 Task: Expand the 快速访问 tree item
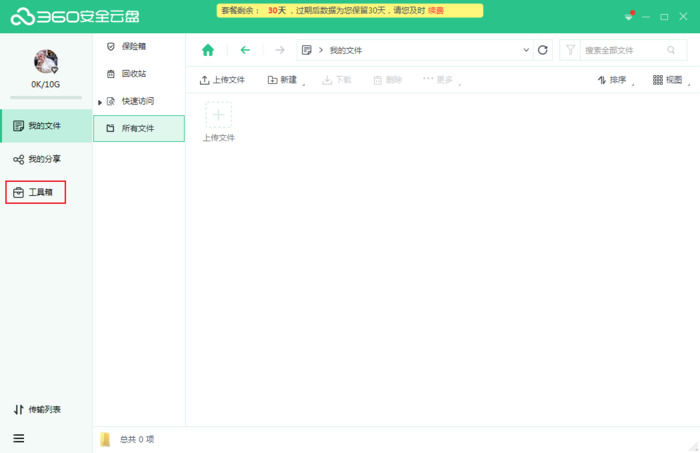point(100,102)
